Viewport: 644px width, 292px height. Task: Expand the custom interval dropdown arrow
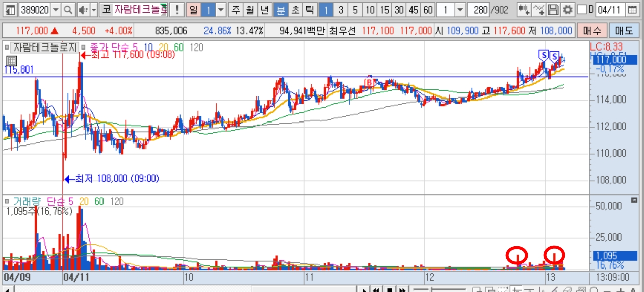pyautogui.click(x=459, y=9)
